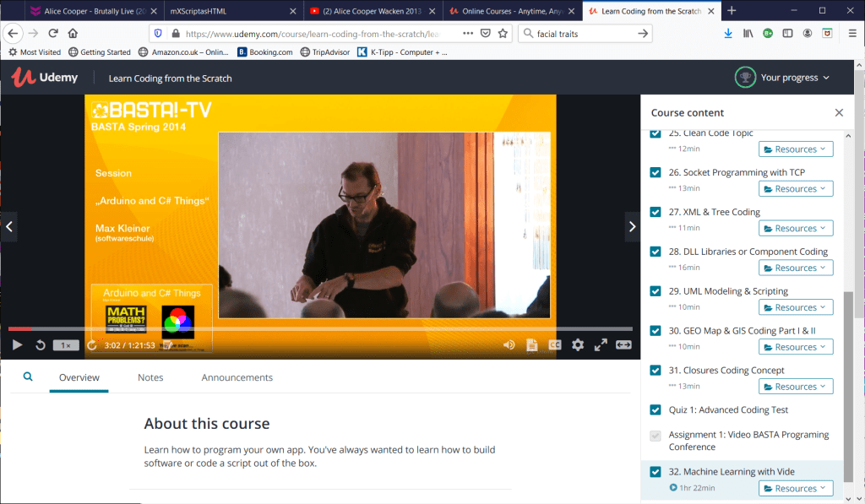Click the Udemy logo

coord(45,78)
